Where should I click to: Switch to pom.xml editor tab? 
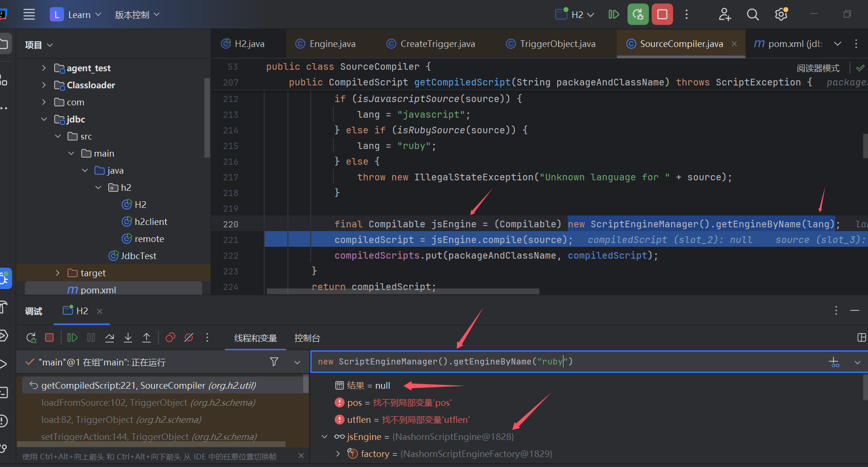[788, 44]
